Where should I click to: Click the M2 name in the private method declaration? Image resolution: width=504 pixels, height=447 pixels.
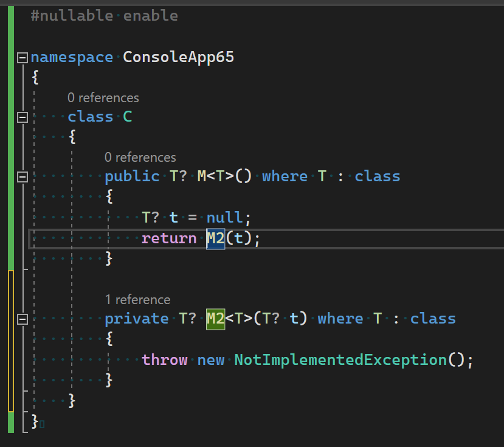[215, 319]
